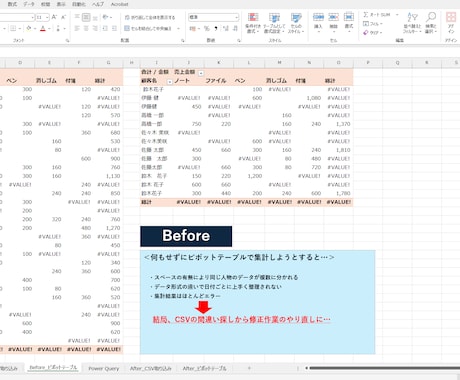
Task: Open the AutoSum dropdown arrow
Action: (397, 15)
